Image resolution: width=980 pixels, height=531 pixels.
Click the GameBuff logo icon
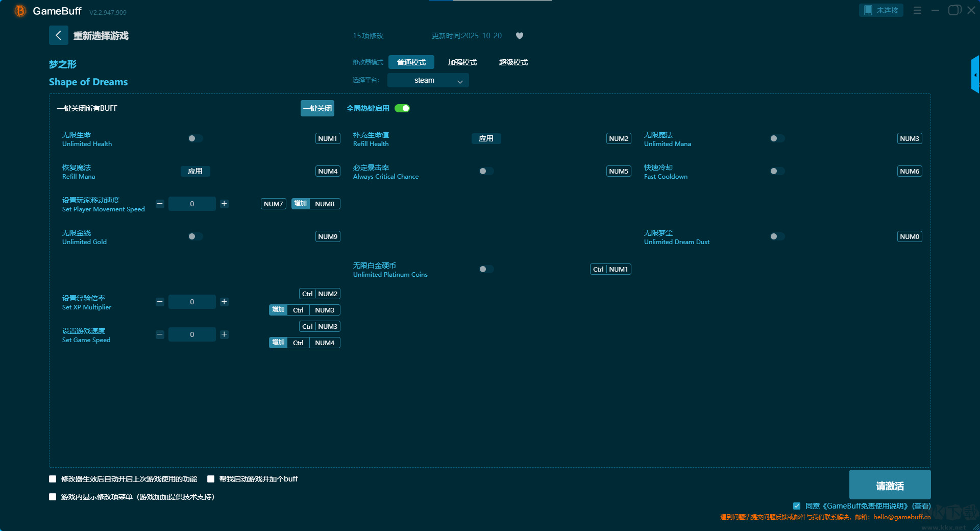tap(20, 11)
